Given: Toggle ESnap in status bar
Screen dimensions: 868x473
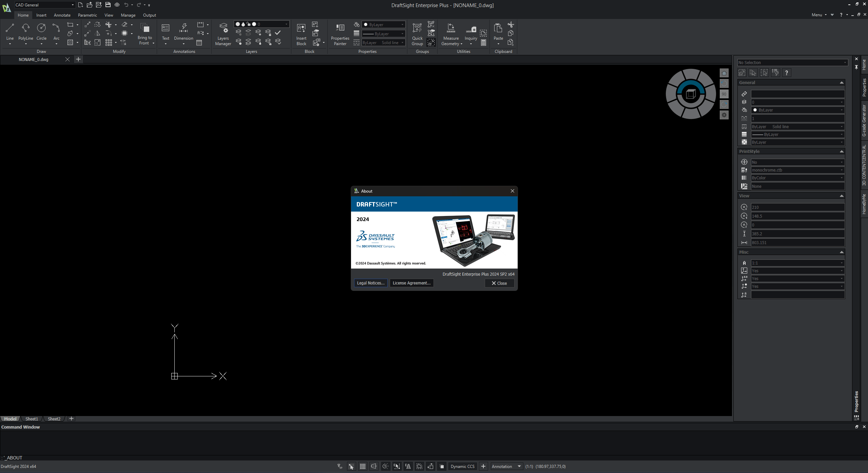Looking at the screenshot, I should tap(397, 467).
